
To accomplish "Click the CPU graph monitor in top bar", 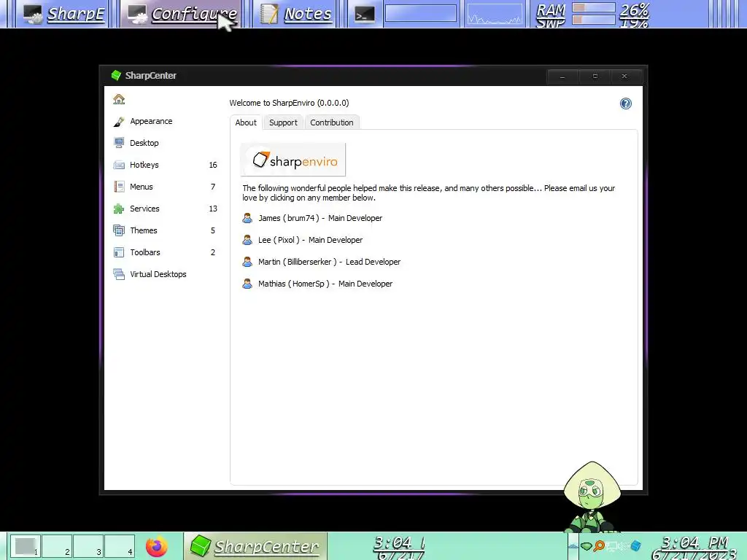I will (495, 14).
